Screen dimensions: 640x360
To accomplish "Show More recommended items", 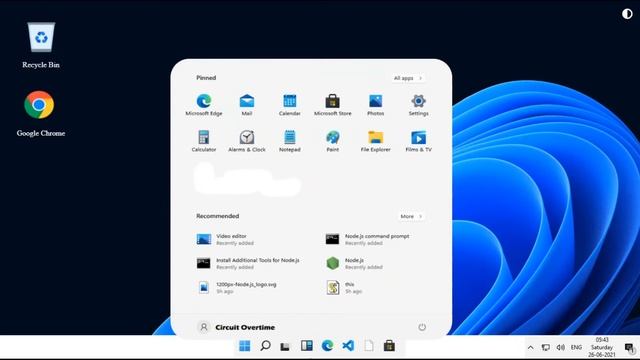I will point(411,216).
